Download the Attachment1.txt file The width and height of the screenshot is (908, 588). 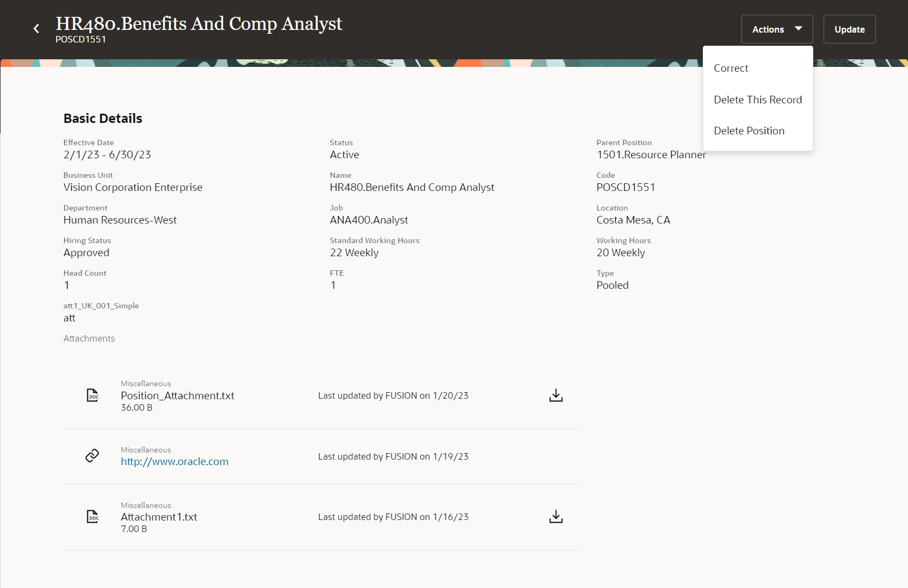click(556, 517)
